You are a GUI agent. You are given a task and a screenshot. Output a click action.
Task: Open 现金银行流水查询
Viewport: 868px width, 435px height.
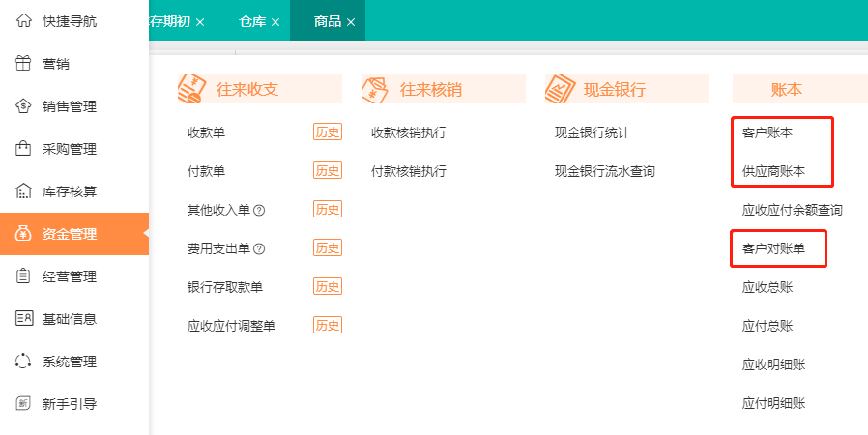[605, 171]
